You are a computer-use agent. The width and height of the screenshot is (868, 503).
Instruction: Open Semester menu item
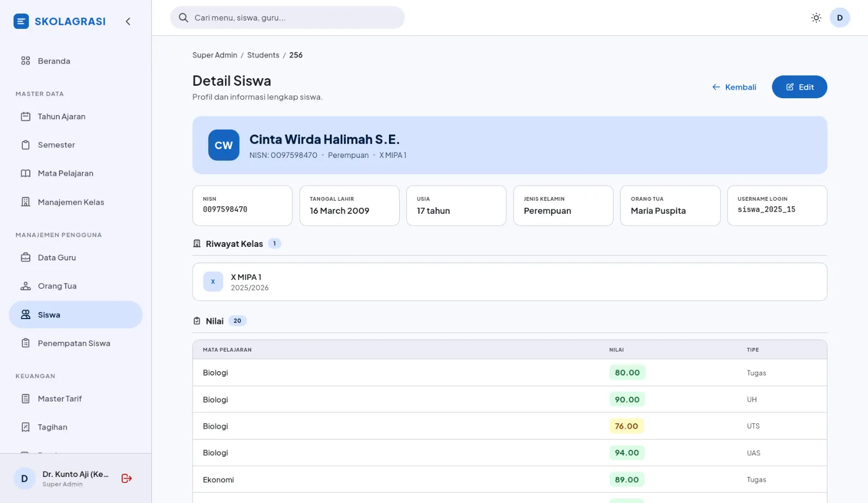click(x=75, y=145)
